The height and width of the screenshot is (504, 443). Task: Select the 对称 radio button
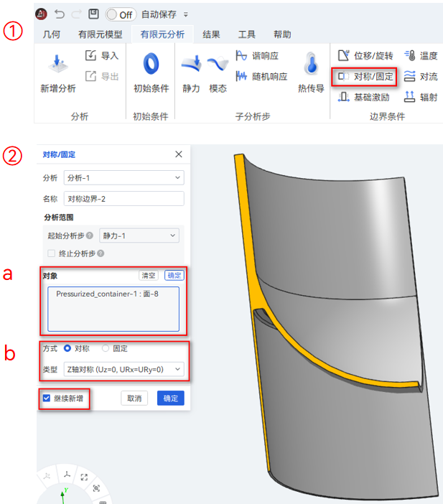pyautogui.click(x=67, y=348)
